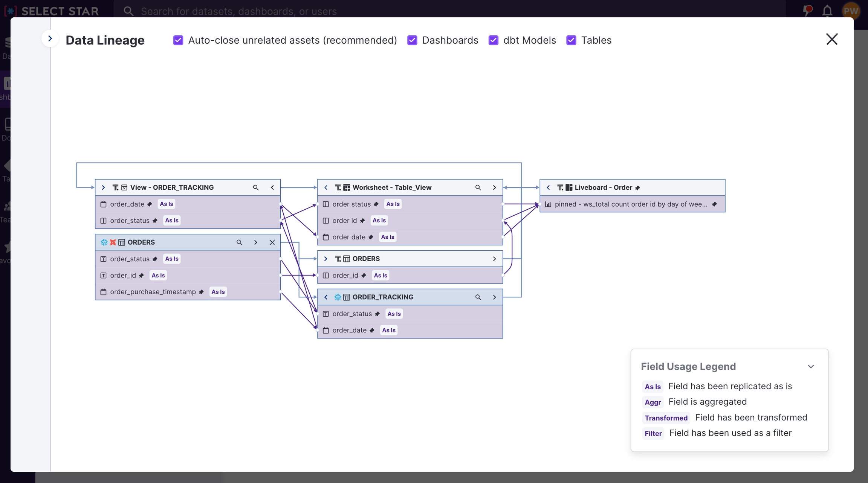Click pin icon next to Liveboard - Order
The height and width of the screenshot is (483, 868).
tap(637, 188)
